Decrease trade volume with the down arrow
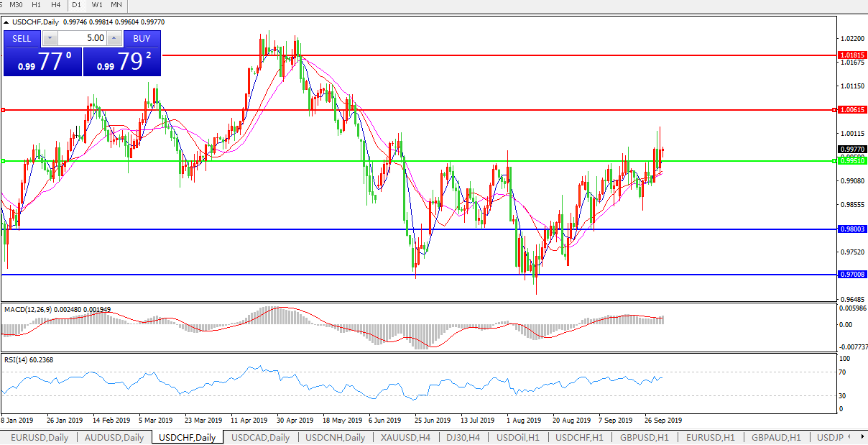The width and height of the screenshot is (868, 445). pyautogui.click(x=49, y=38)
